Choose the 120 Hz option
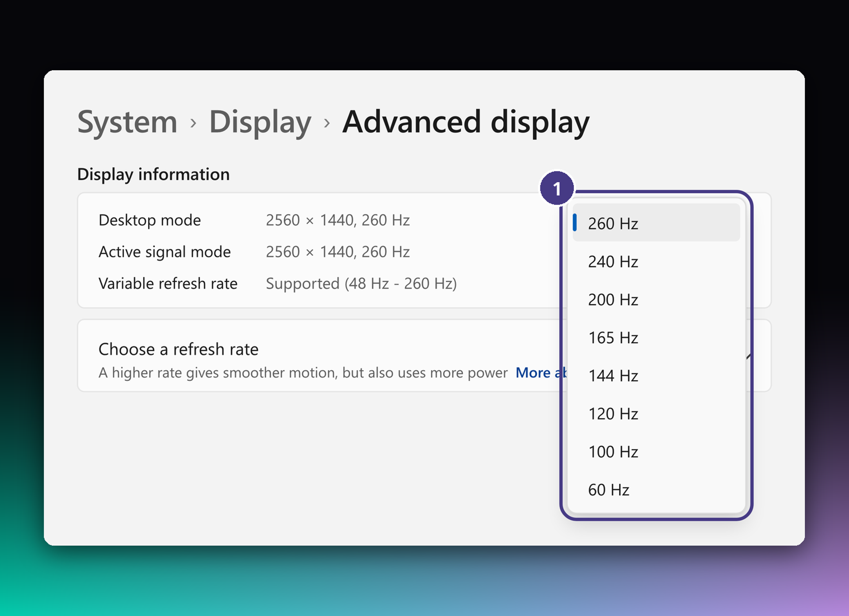Image resolution: width=849 pixels, height=616 pixels. tap(656, 413)
